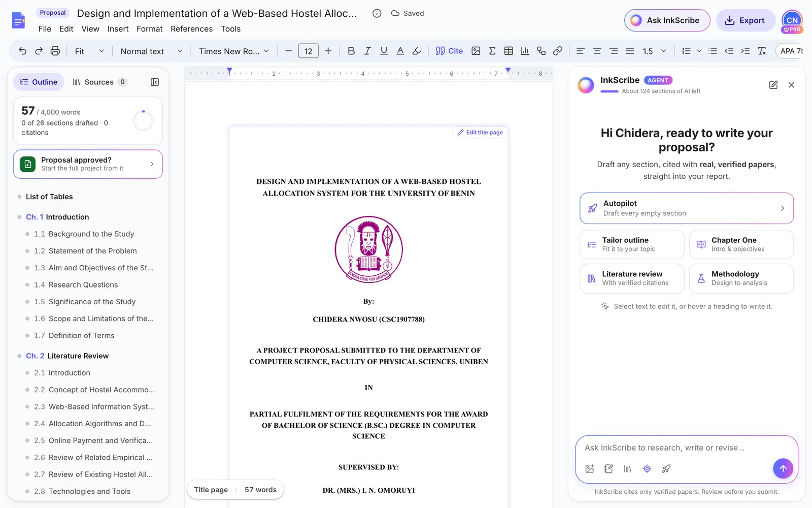
Task: Open the text color picker
Action: point(400,51)
